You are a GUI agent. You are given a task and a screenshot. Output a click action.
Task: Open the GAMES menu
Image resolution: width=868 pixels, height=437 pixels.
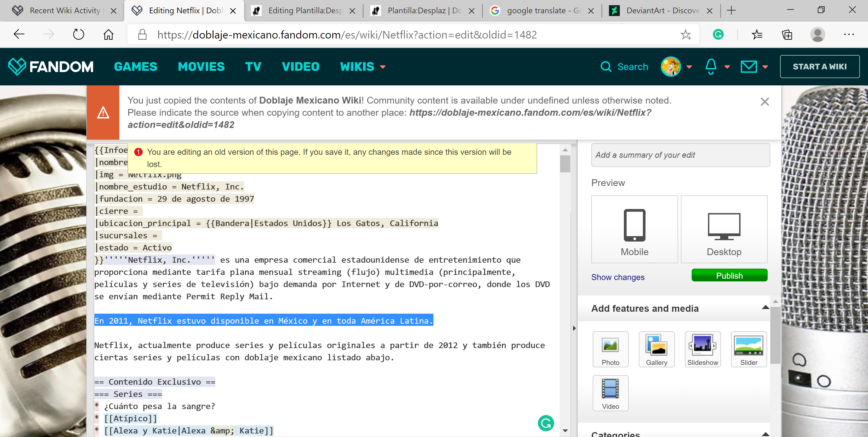[135, 67]
